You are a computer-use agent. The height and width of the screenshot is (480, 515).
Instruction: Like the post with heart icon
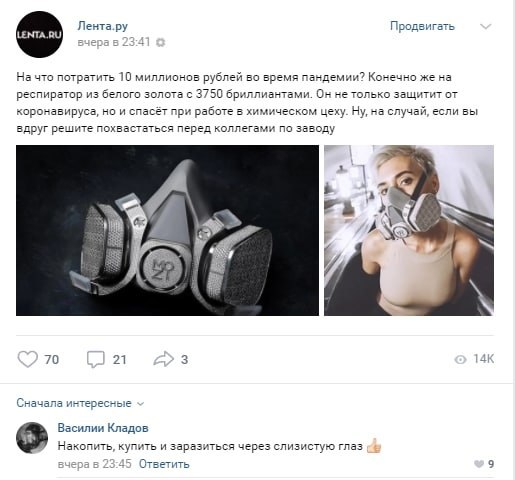[x=27, y=359]
